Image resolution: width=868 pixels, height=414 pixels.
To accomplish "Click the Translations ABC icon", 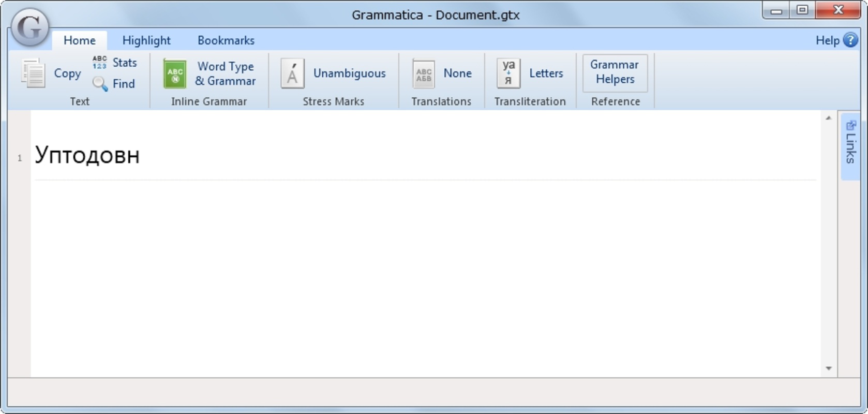I will pos(424,73).
